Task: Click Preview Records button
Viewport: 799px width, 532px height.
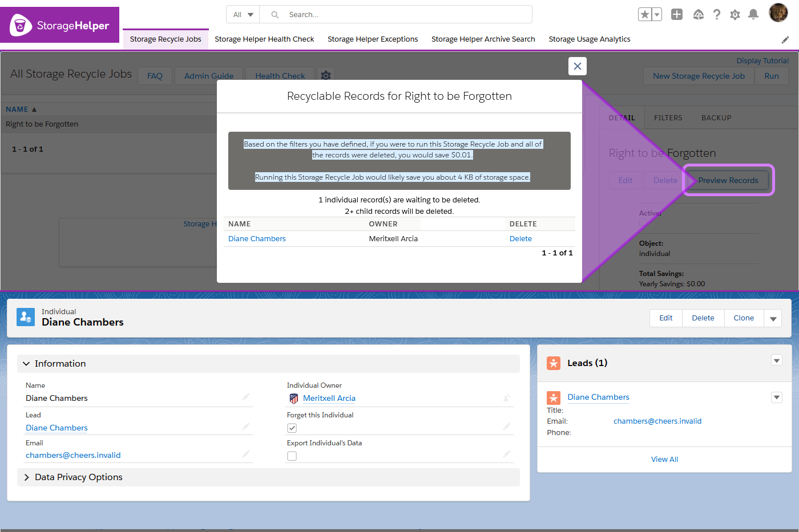Action: click(728, 180)
